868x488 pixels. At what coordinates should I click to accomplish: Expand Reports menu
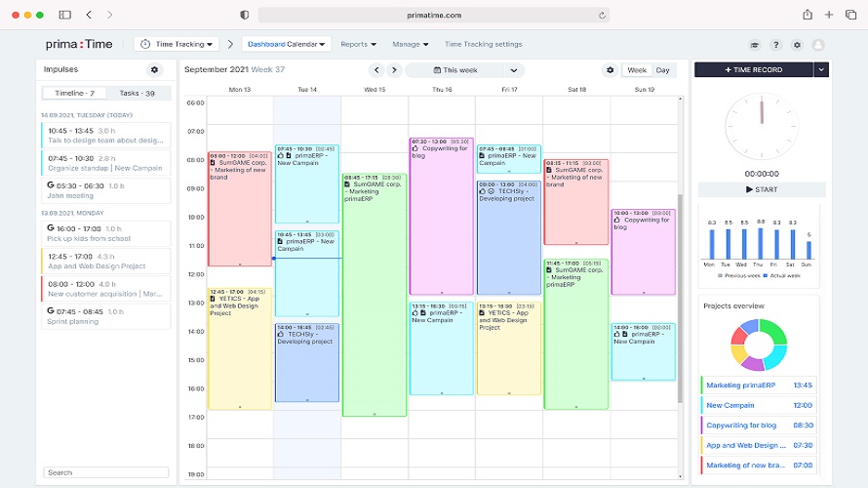click(358, 44)
